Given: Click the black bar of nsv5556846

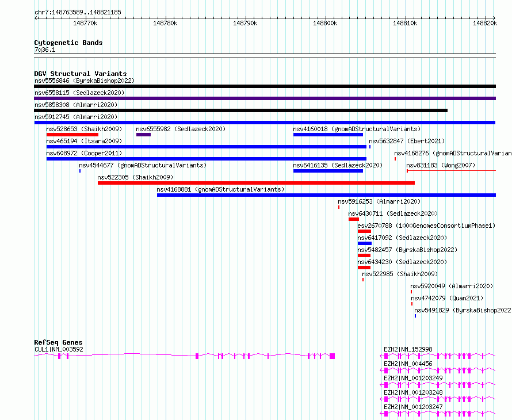Looking at the screenshot, I should click(265, 86).
